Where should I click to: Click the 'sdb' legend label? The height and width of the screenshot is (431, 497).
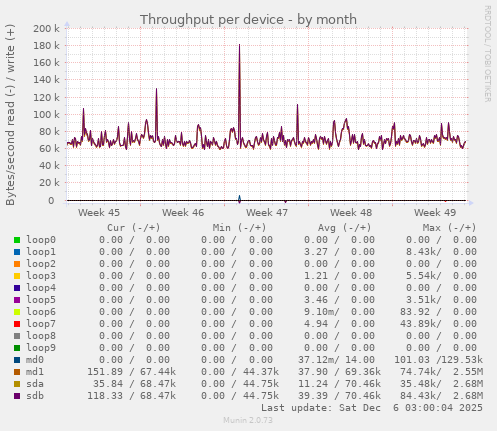[35, 396]
